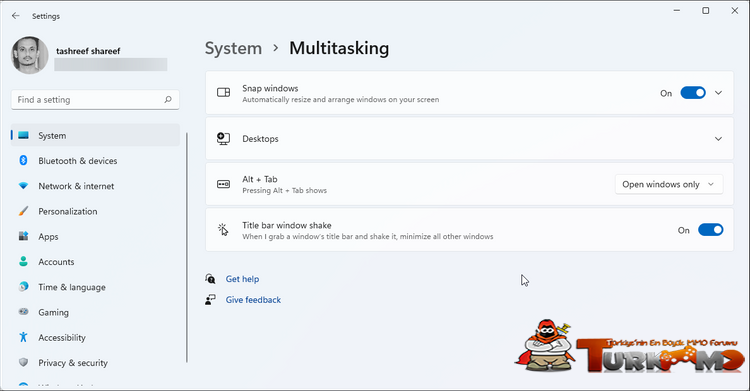This screenshot has width=750, height=391.
Task: Open Privacy & security label
Action: [73, 363]
